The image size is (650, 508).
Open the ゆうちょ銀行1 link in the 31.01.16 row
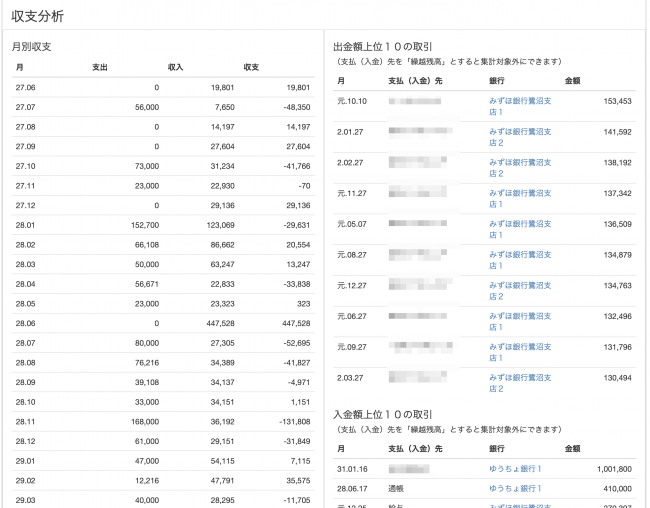(515, 468)
